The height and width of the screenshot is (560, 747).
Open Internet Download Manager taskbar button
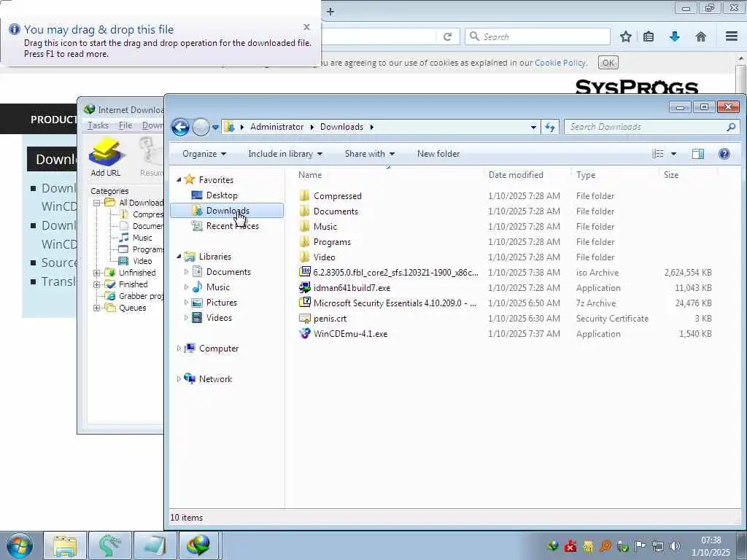[x=199, y=545]
